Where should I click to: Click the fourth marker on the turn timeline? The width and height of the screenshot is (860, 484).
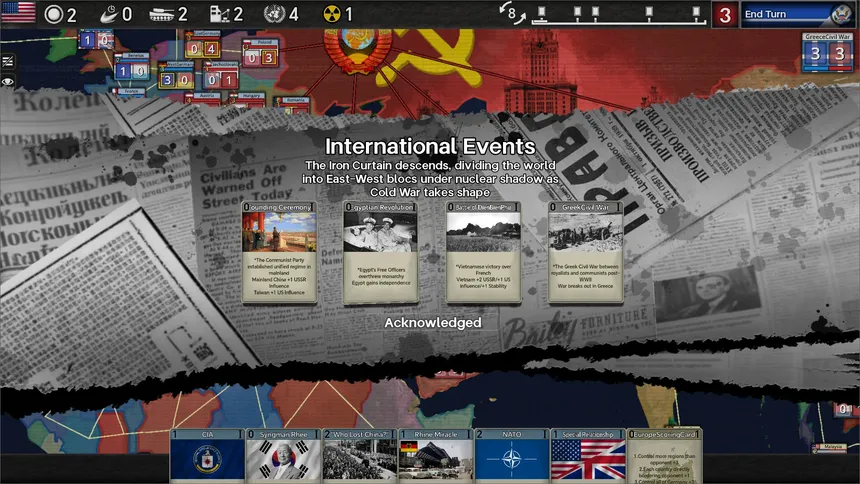649,12
